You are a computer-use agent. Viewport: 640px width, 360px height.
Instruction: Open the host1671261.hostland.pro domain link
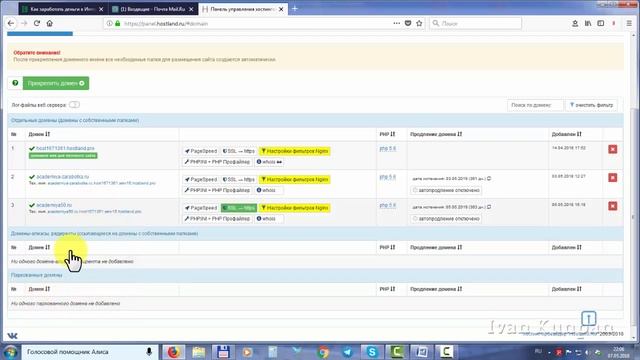(65, 148)
